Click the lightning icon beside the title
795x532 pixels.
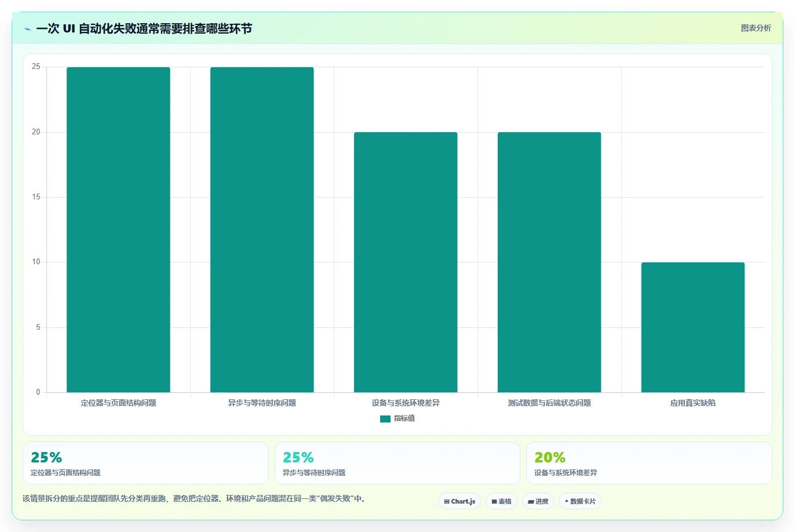[27, 29]
